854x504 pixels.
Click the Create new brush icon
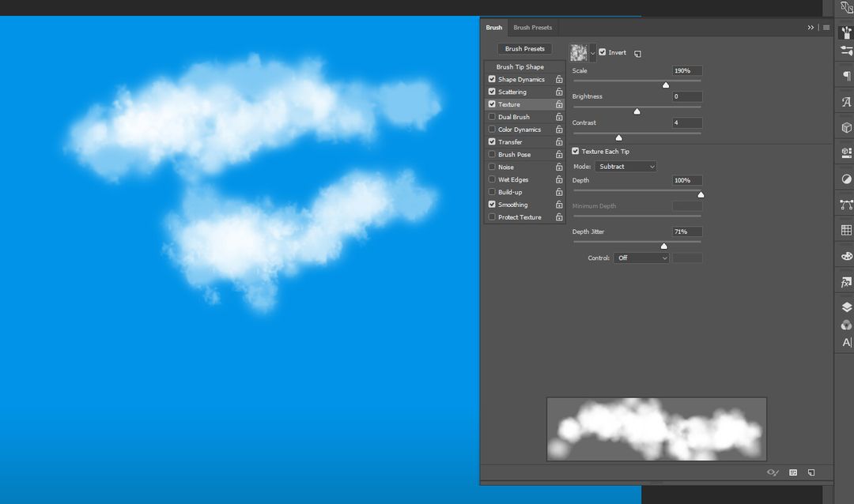[x=811, y=472]
